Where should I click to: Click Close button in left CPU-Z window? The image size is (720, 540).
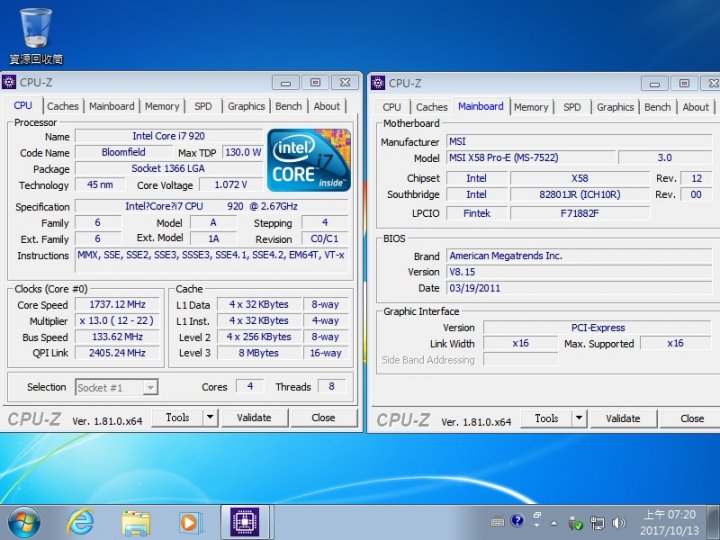tap(324, 417)
